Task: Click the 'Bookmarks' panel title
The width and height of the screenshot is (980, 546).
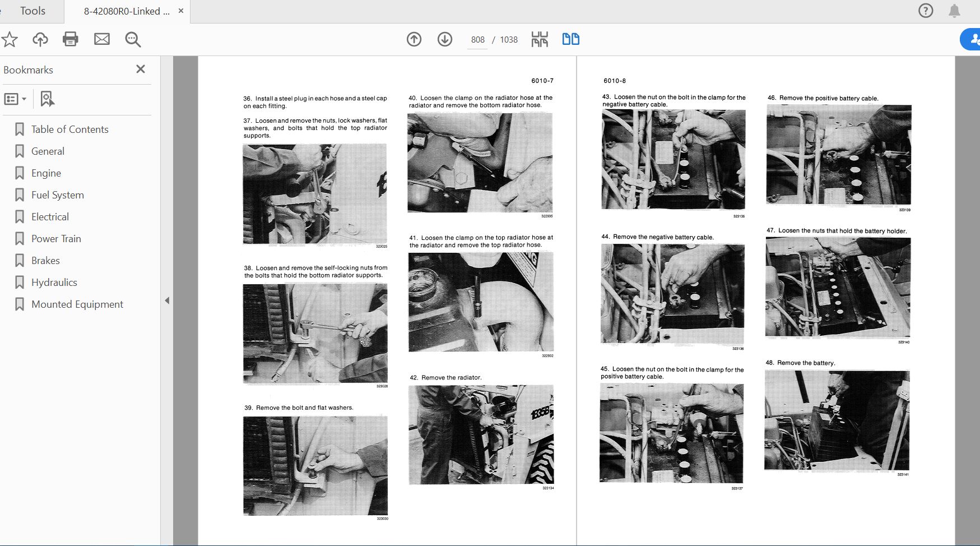Action: tap(28, 70)
